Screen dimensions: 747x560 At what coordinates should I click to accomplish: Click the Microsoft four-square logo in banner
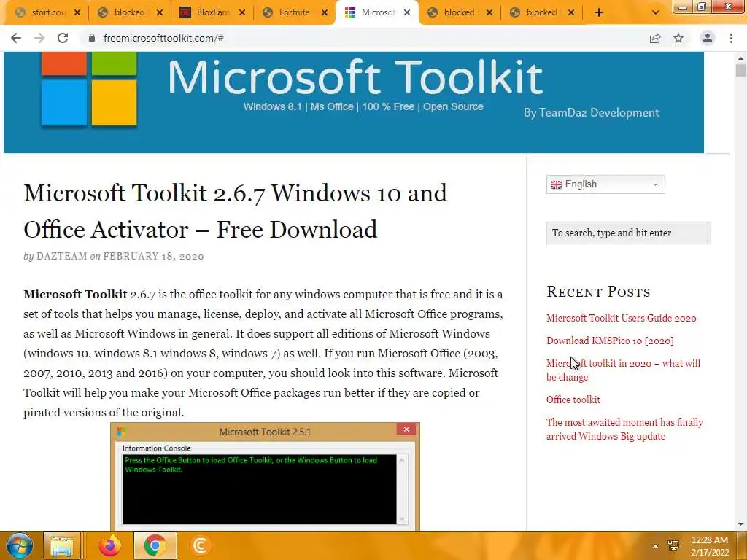click(89, 88)
